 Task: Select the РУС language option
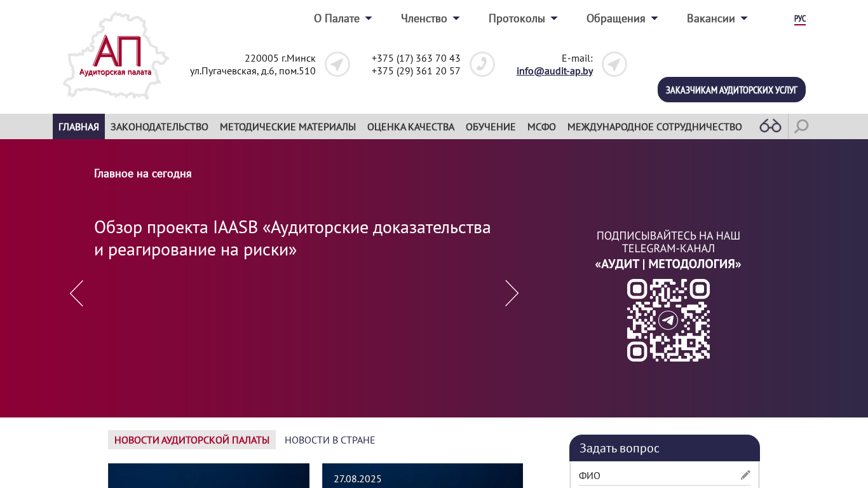click(x=800, y=19)
